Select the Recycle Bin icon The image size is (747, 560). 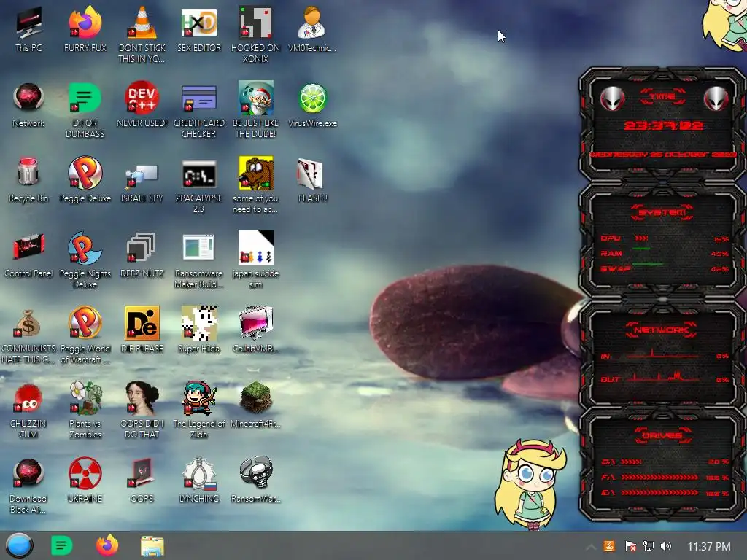pos(28,179)
